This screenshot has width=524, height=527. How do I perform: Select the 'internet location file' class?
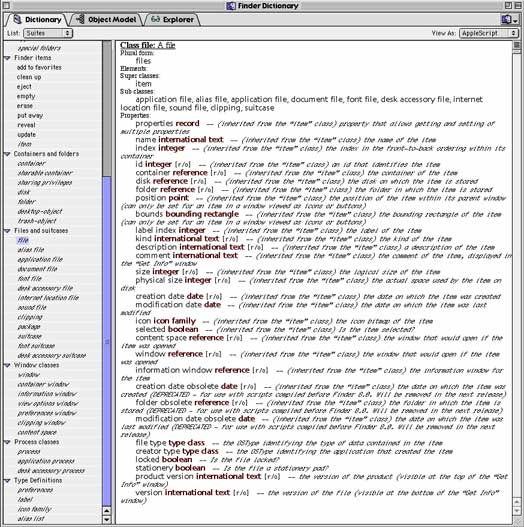click(x=48, y=298)
